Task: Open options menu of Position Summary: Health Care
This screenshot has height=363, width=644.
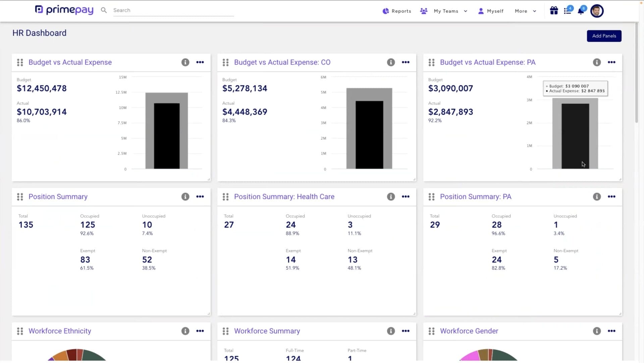Action: tap(406, 196)
